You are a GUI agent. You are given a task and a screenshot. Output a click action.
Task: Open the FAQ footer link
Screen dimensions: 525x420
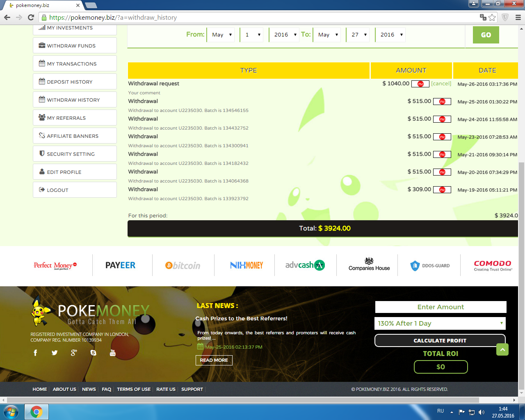click(x=107, y=389)
